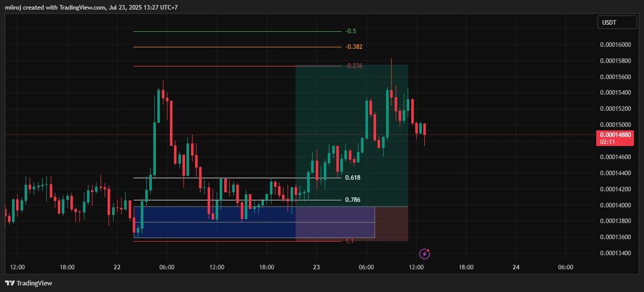Click the countdown timer 02:11
Viewport: 644px width, 292px height.
click(x=607, y=142)
